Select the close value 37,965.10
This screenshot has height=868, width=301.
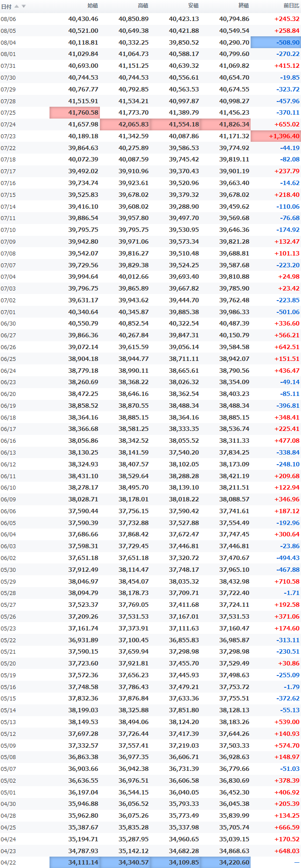coord(234,570)
